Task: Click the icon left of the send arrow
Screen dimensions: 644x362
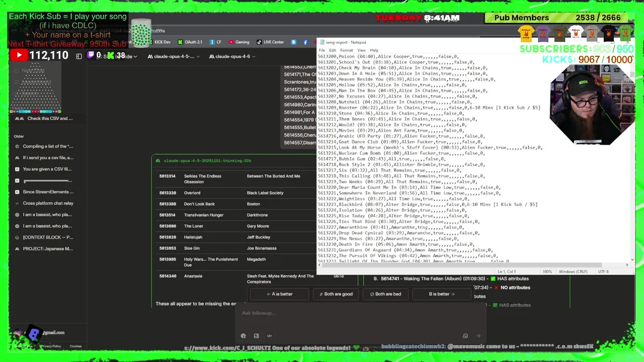Action: (x=465, y=336)
